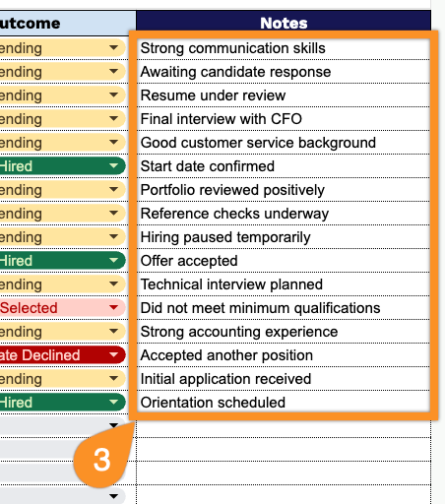This screenshot has width=445, height=504.
Task: Click the orange number 3 callout marker
Action: point(102,460)
